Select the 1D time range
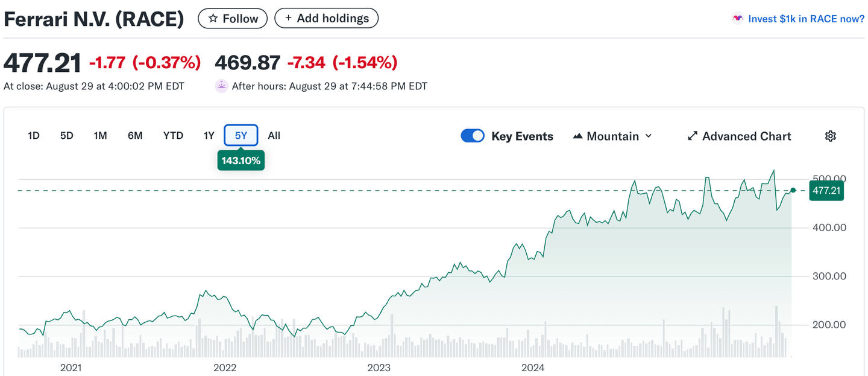The image size is (868, 376). 34,135
